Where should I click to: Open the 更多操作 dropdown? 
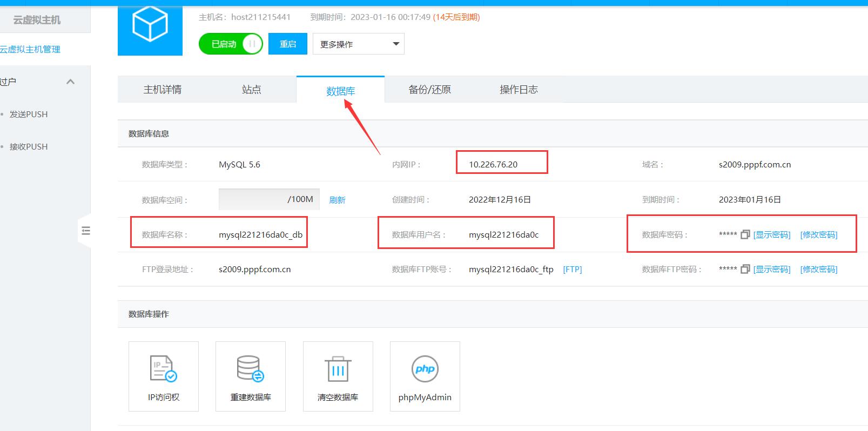358,44
